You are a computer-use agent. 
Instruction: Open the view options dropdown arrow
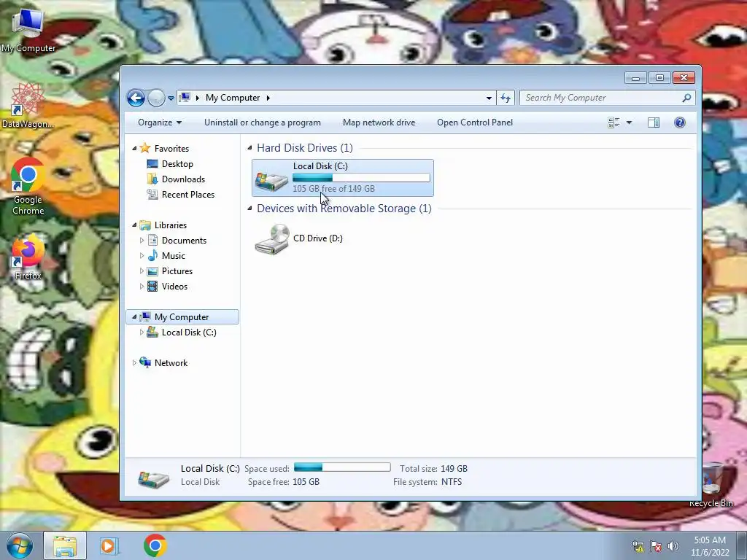tap(629, 122)
